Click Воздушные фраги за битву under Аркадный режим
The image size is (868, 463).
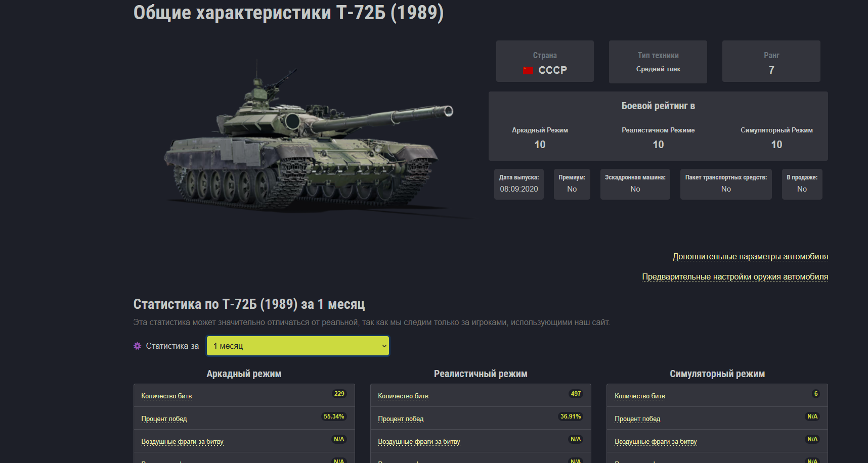182,441
